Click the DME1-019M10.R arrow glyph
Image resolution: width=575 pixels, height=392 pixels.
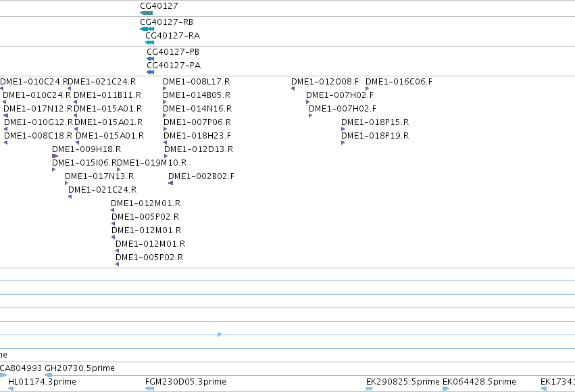pyautogui.click(x=118, y=170)
